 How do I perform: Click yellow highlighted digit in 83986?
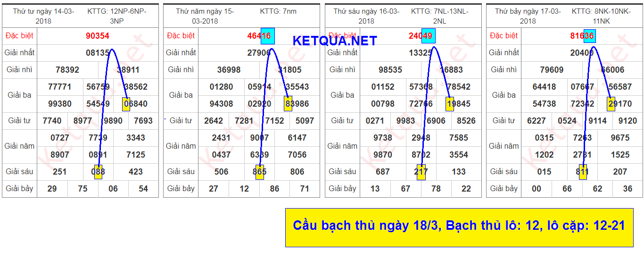(x=288, y=104)
